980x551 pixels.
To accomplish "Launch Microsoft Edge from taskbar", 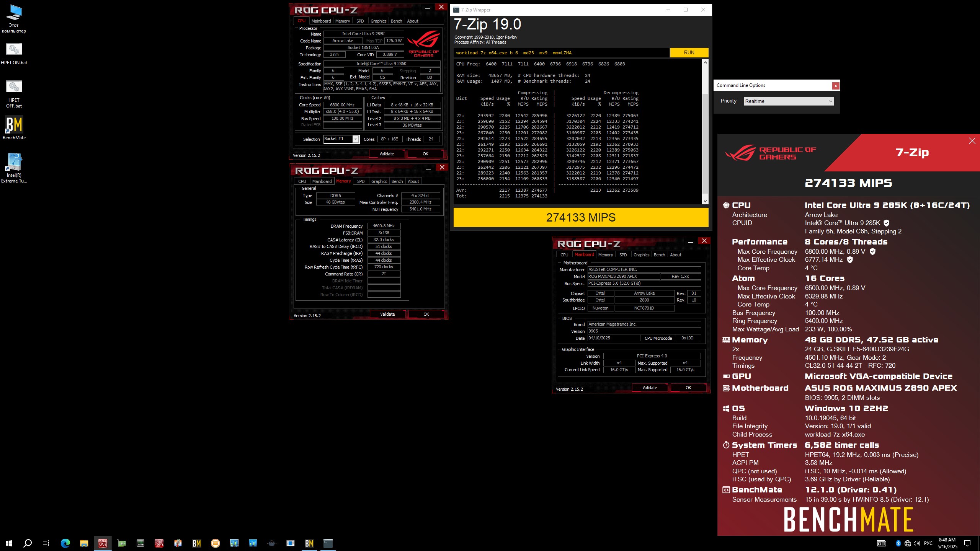I will 65,543.
